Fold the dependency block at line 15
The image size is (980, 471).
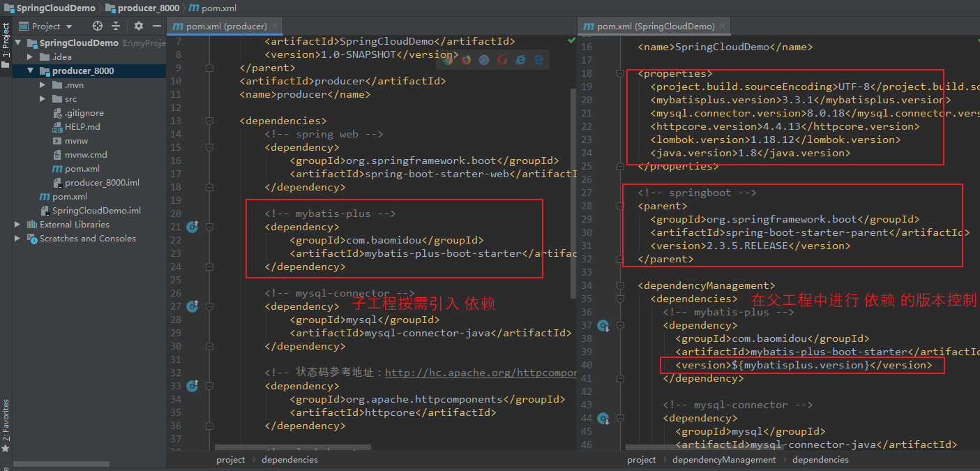click(x=209, y=147)
